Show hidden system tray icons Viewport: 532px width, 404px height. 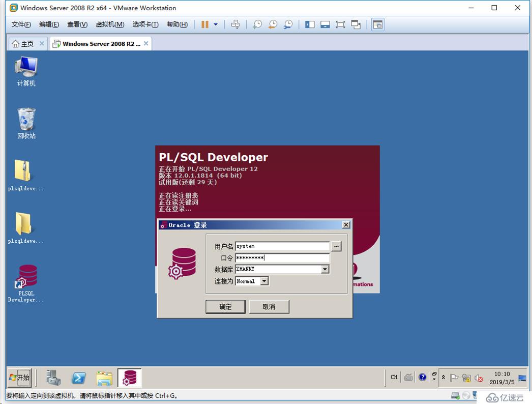point(443,377)
